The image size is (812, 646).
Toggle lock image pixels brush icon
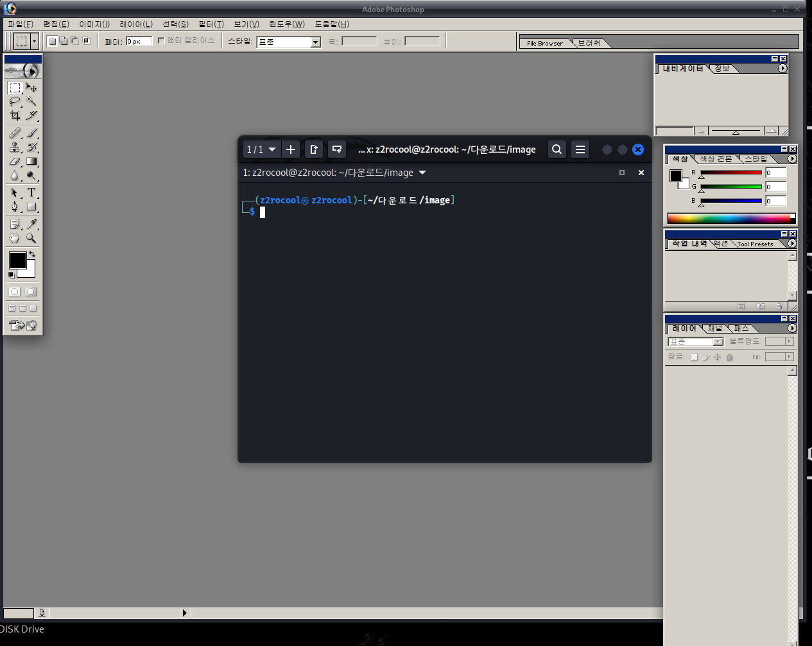click(706, 357)
